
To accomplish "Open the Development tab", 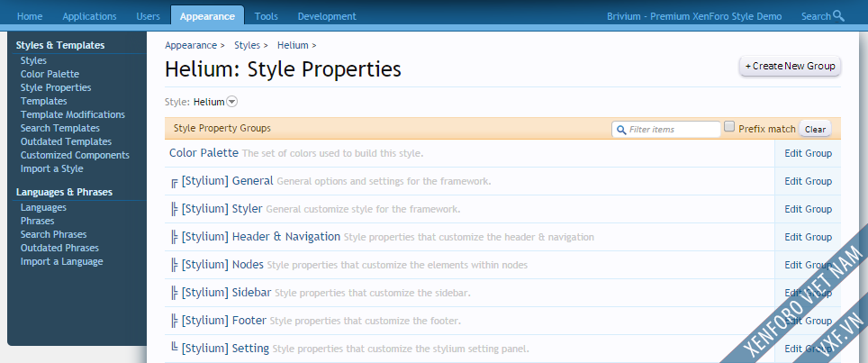I will tap(327, 16).
